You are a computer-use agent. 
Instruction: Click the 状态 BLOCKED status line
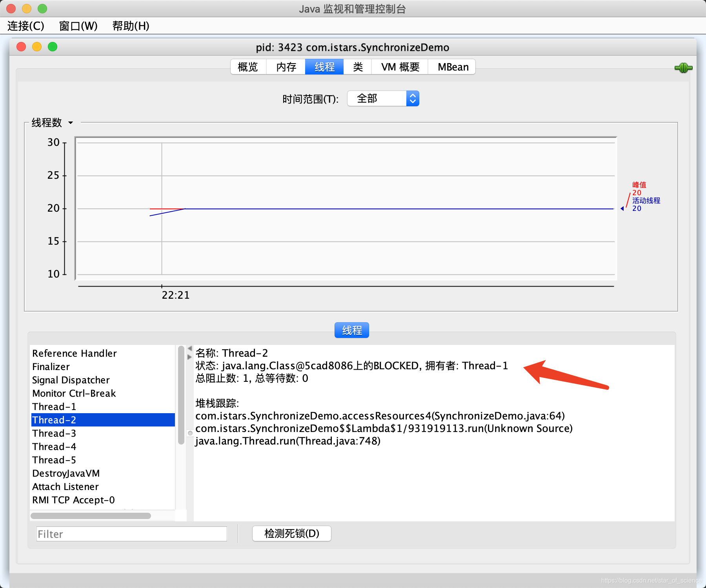coord(352,366)
